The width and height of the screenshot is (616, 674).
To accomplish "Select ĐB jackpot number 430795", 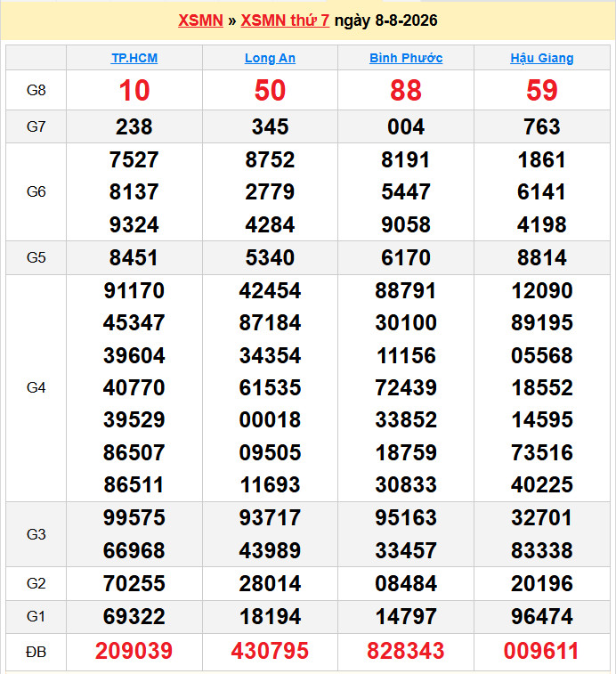I will 270,651.
